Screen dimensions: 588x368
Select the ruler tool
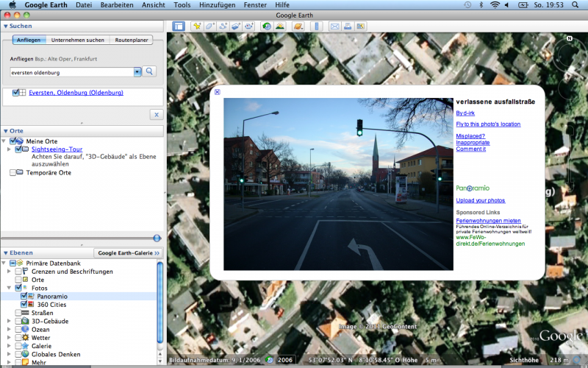[317, 26]
